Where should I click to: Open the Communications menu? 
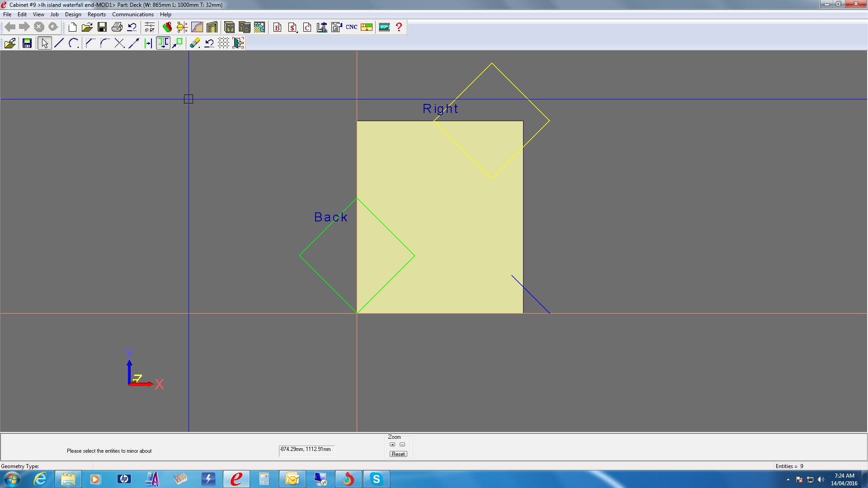click(132, 14)
